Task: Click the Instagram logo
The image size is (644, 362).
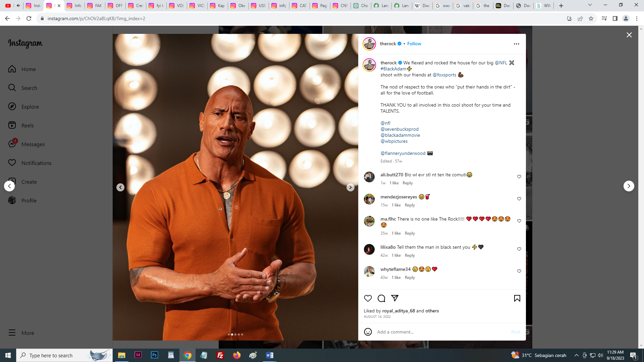Action: click(x=25, y=44)
